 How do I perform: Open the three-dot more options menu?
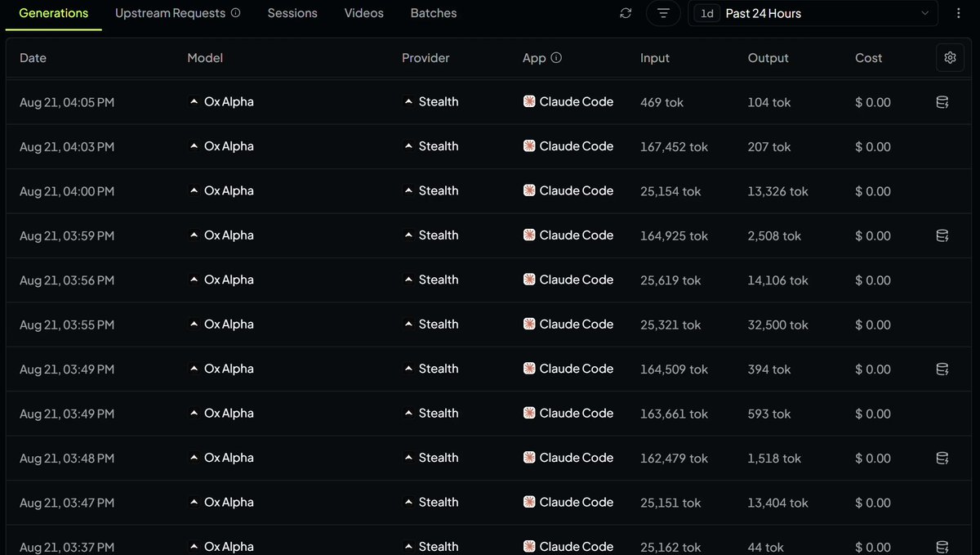coord(959,13)
